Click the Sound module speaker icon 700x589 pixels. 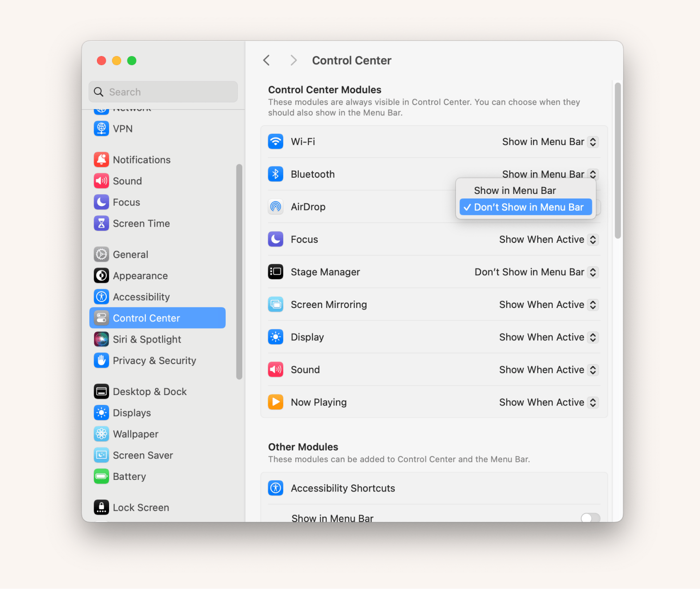[x=276, y=369]
